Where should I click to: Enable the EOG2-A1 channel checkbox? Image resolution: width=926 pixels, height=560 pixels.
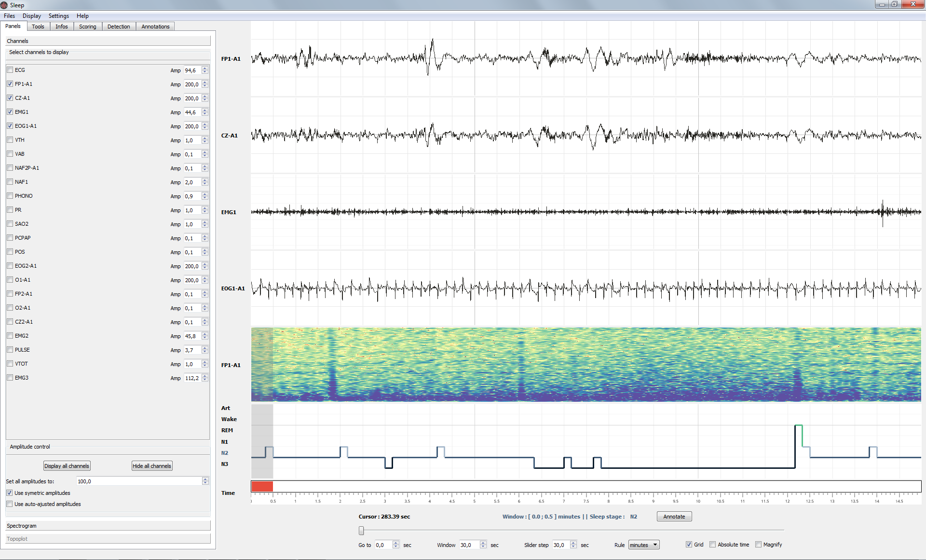pos(10,266)
